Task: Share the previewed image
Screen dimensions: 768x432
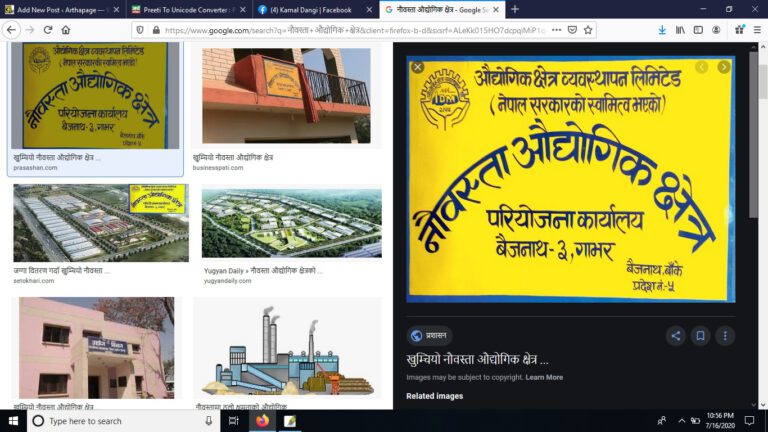Action: pyautogui.click(x=675, y=336)
